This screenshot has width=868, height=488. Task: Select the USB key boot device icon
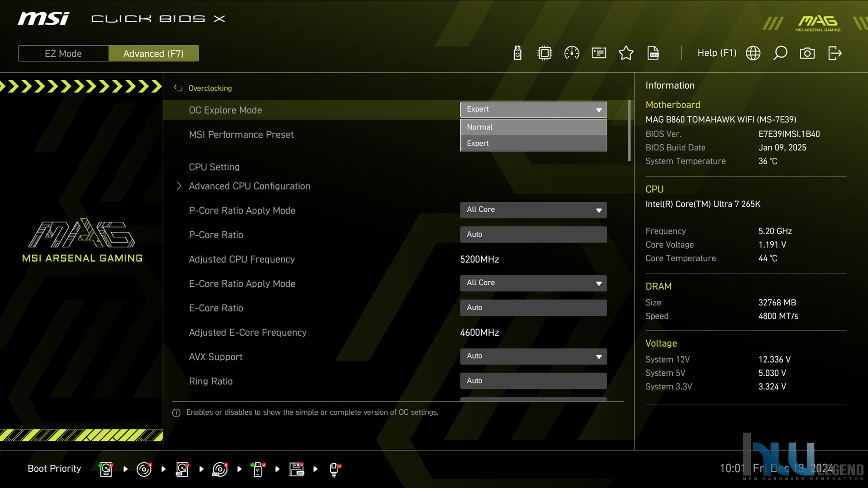(258, 469)
